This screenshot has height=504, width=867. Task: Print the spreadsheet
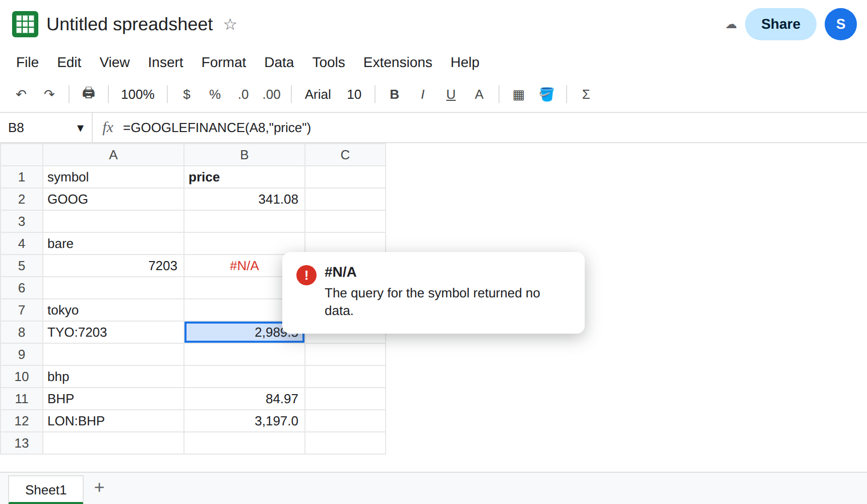(x=89, y=93)
